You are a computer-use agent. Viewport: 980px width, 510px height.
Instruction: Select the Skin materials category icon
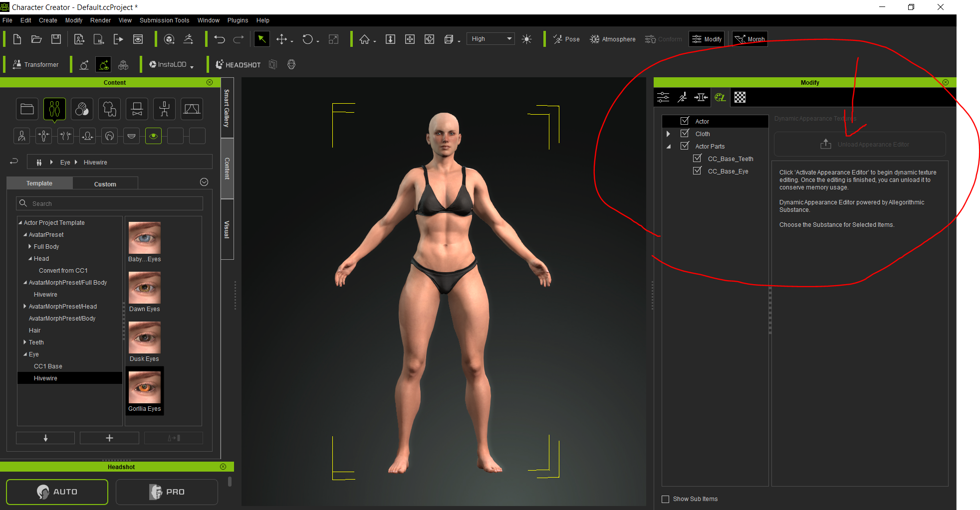[82, 109]
